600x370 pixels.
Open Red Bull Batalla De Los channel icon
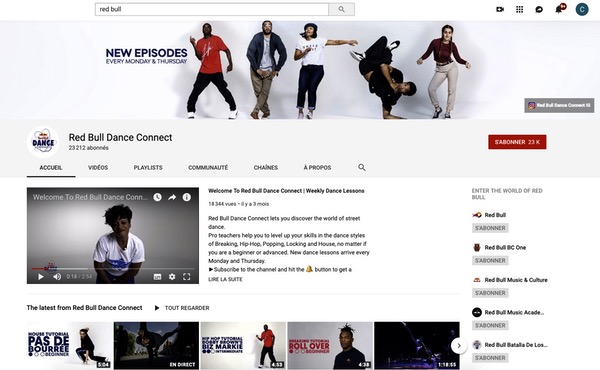point(477,345)
